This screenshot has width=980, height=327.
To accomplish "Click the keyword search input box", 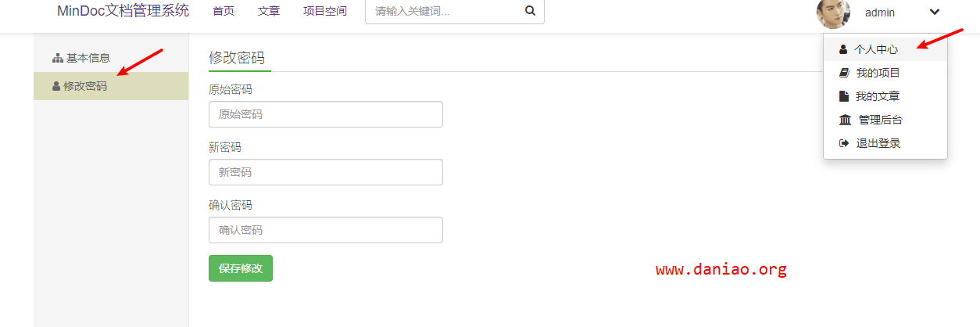I will (442, 12).
